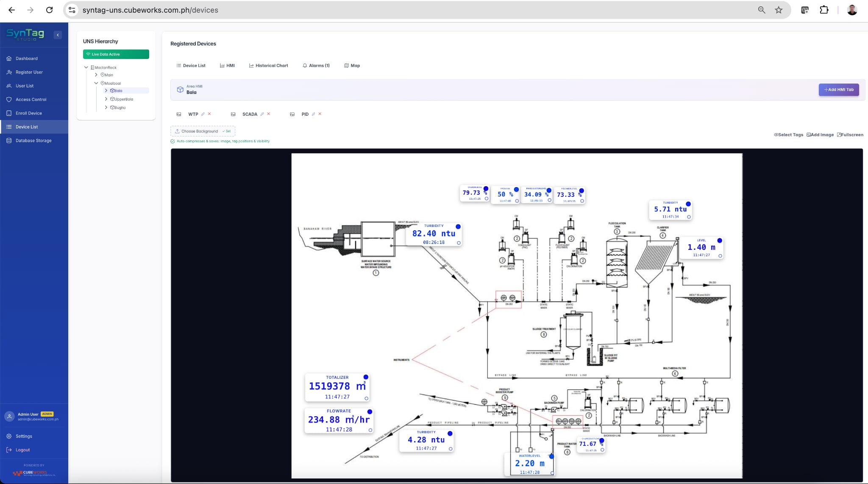The image size is (868, 484).
Task: Open Database Storage in sidebar
Action: [x=33, y=140]
